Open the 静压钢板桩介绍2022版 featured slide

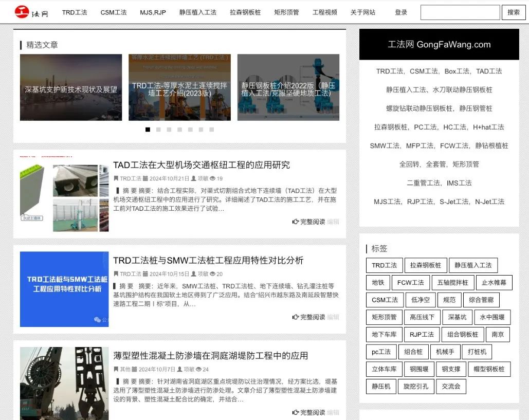click(288, 87)
